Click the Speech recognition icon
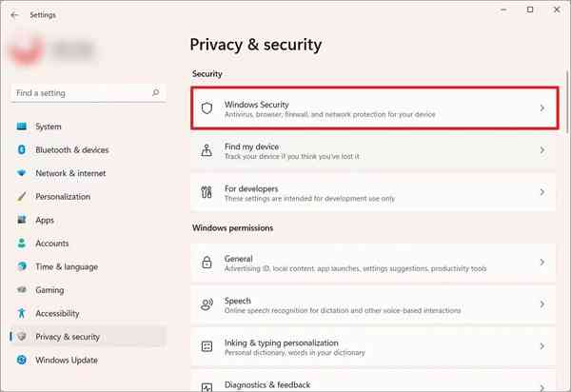 (207, 304)
